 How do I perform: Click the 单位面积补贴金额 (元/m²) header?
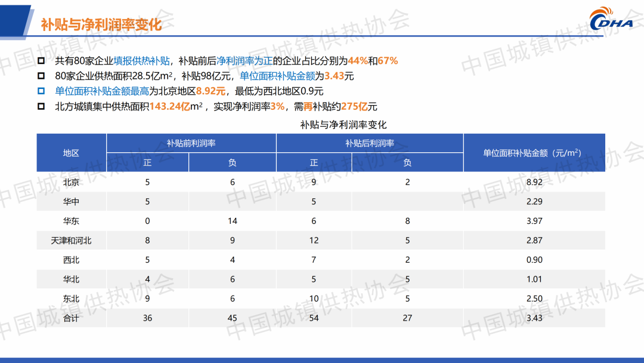pos(534,153)
